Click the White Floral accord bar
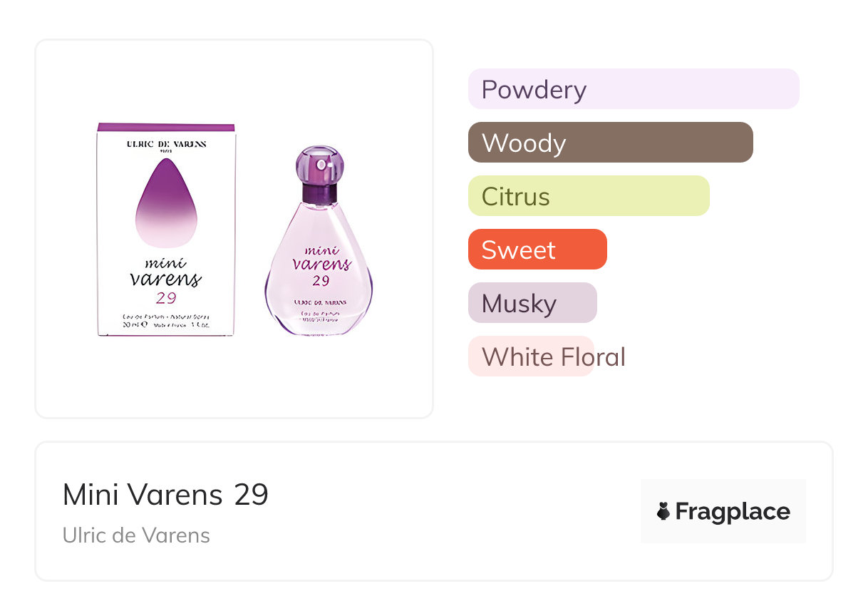 coord(530,356)
